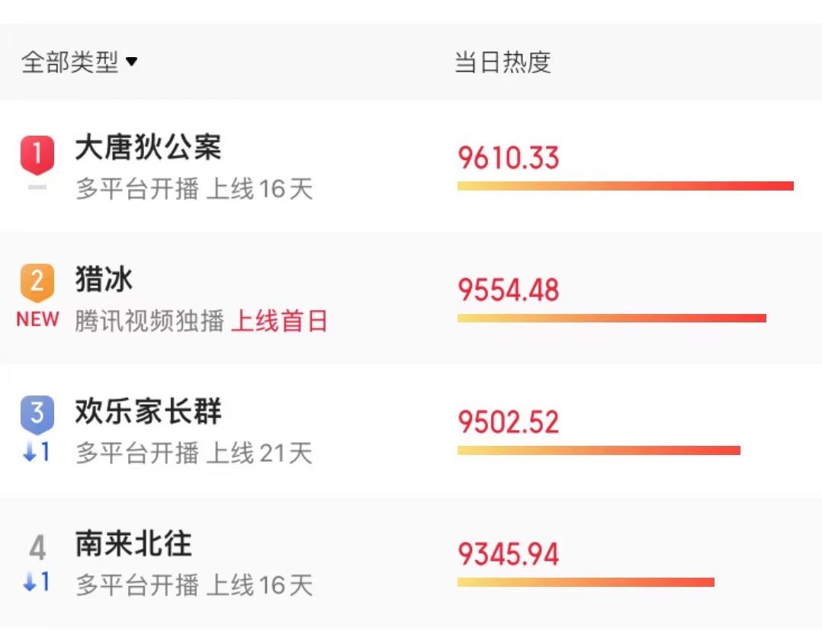The width and height of the screenshot is (822, 644).
Task: Click the down-arrow rank change for 欢乐家长群
Action: pos(37,452)
